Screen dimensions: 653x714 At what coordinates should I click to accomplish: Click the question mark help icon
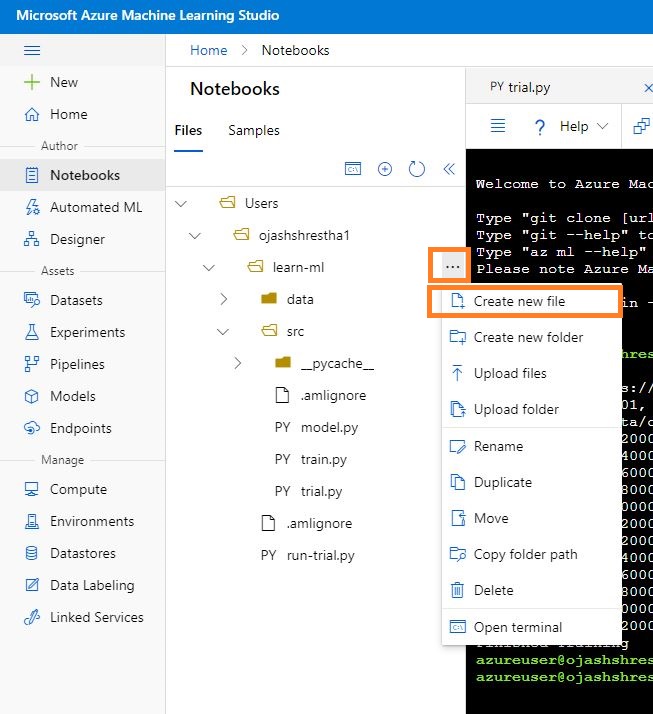(x=540, y=127)
